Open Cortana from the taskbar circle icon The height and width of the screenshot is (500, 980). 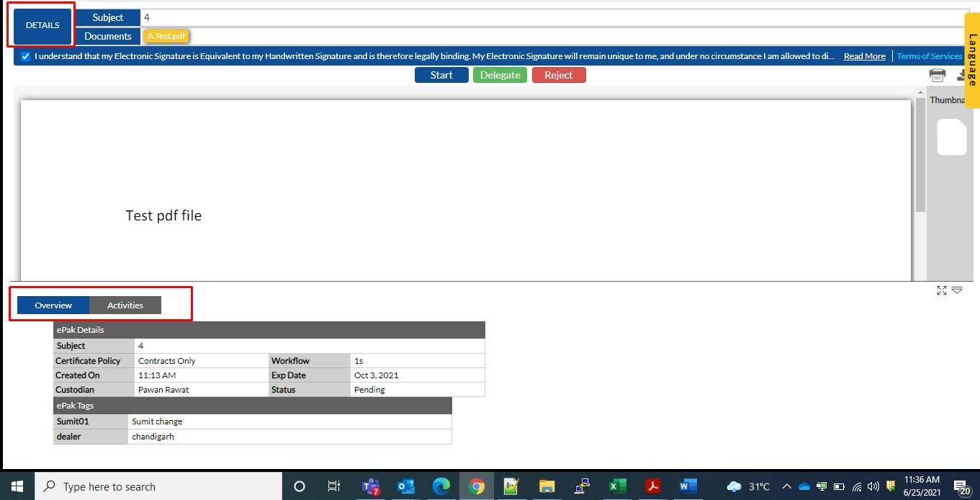pyautogui.click(x=300, y=486)
